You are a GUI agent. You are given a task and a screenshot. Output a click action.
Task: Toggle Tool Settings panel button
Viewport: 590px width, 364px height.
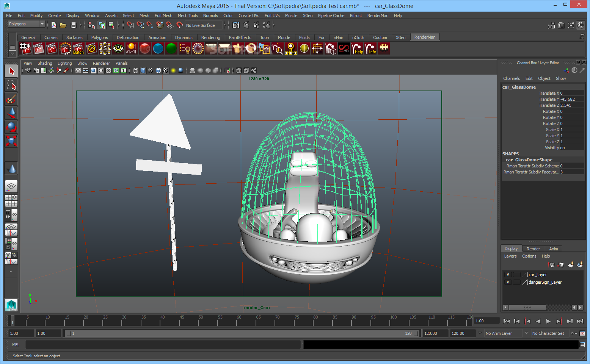coord(571,25)
